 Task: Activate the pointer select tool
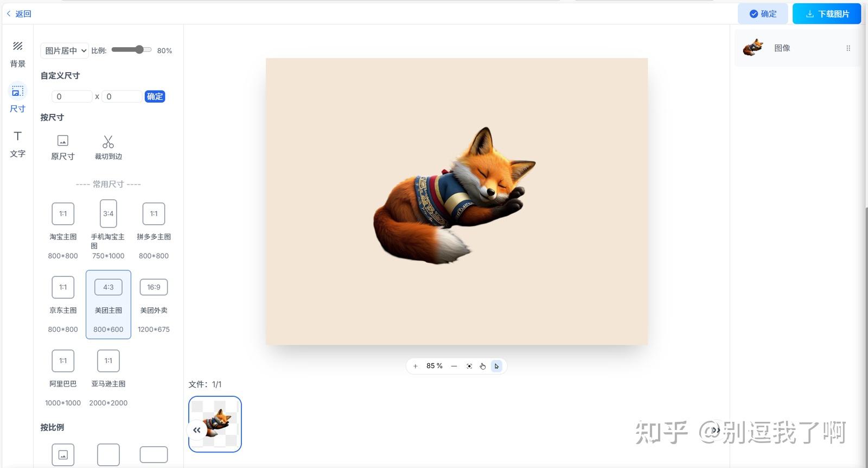[x=496, y=366]
